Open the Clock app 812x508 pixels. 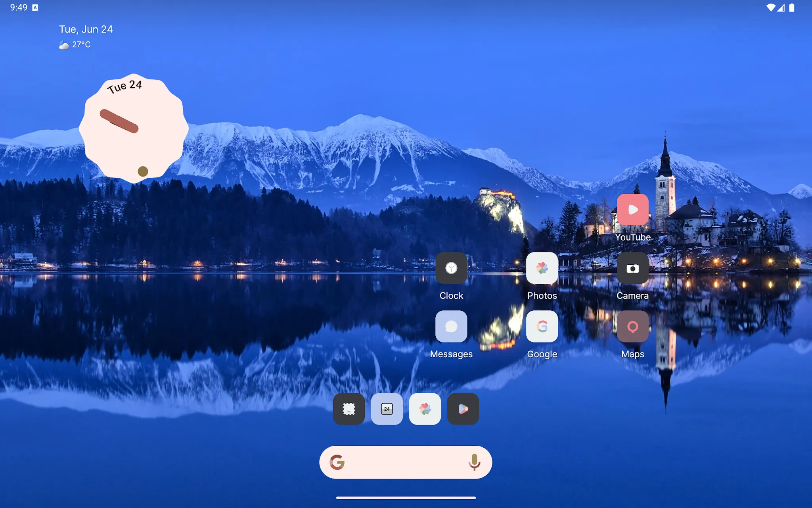coord(451,268)
